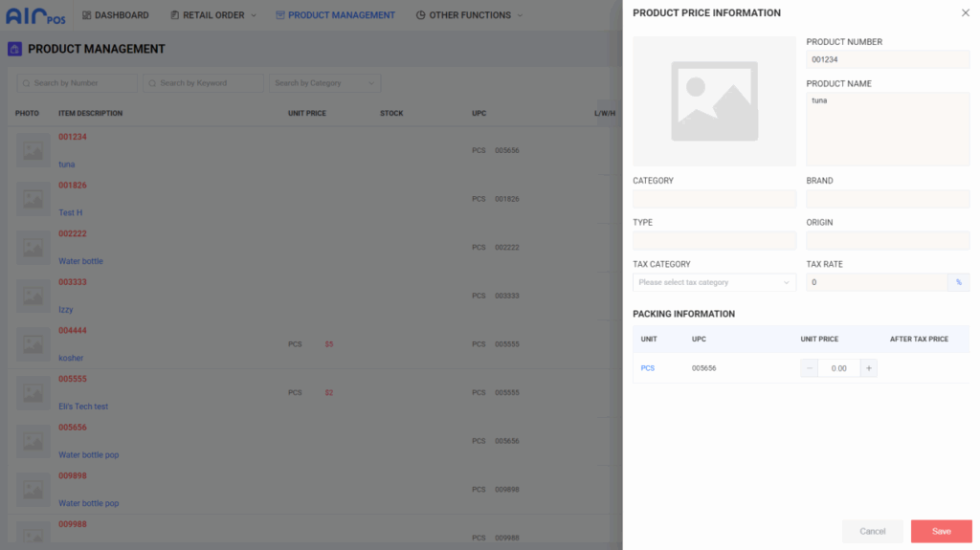Select the Product Management tab
The width and height of the screenshot is (980, 550).
(335, 15)
